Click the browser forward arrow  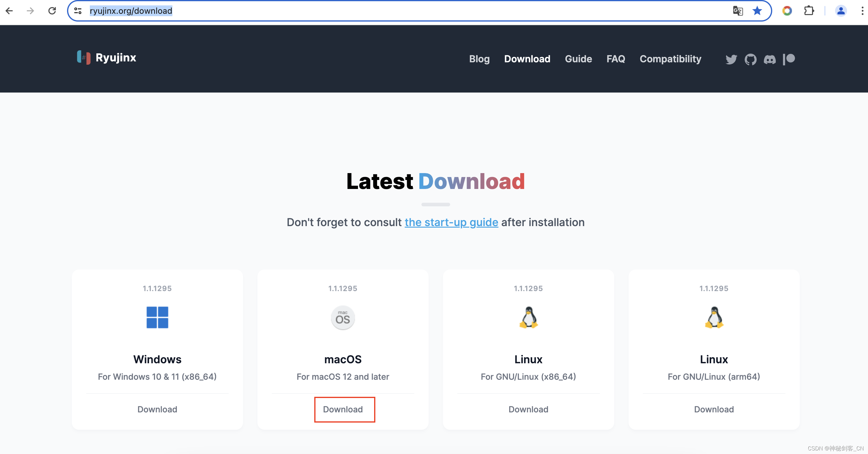pos(31,11)
